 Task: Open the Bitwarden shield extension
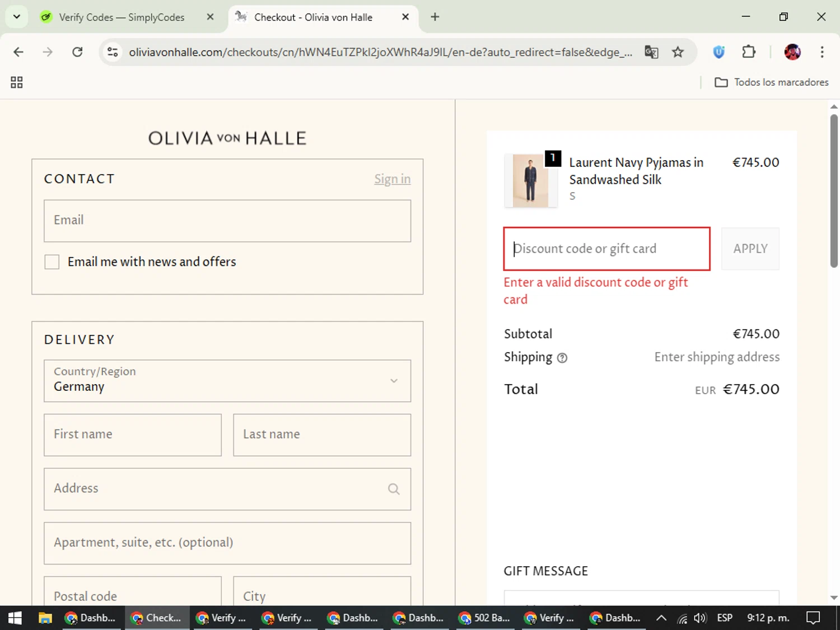point(719,52)
